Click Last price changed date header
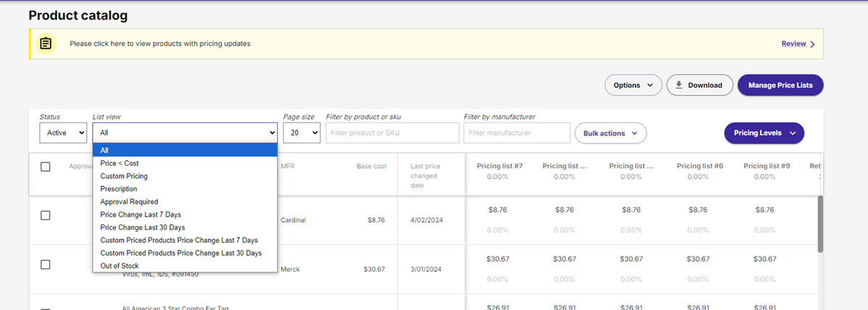 [425, 175]
